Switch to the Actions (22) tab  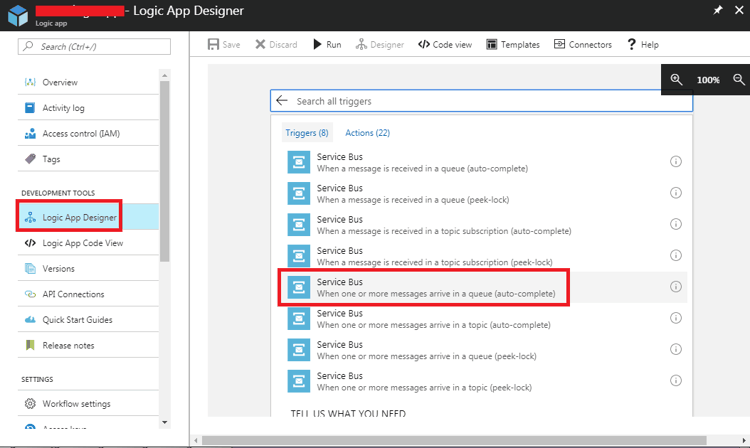[367, 133]
